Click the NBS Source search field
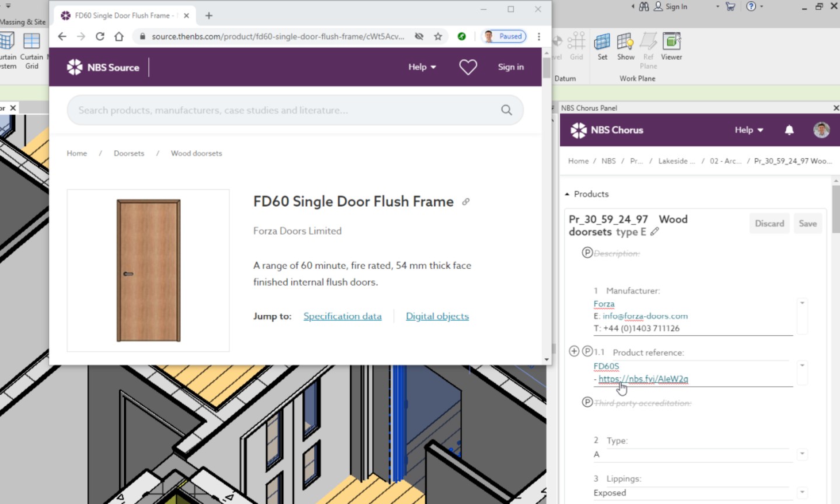 pyautogui.click(x=286, y=110)
